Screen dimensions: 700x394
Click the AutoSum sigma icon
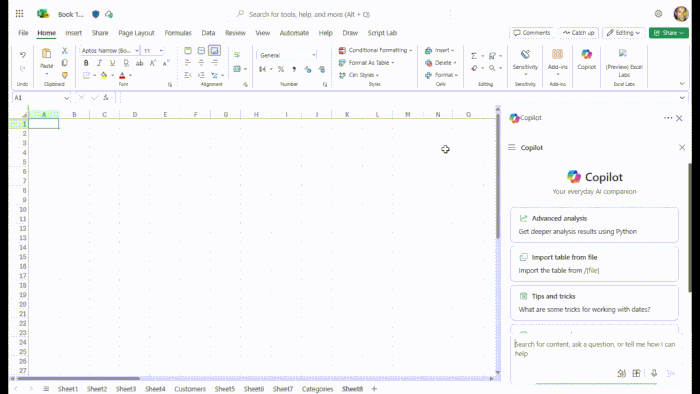pyautogui.click(x=474, y=56)
